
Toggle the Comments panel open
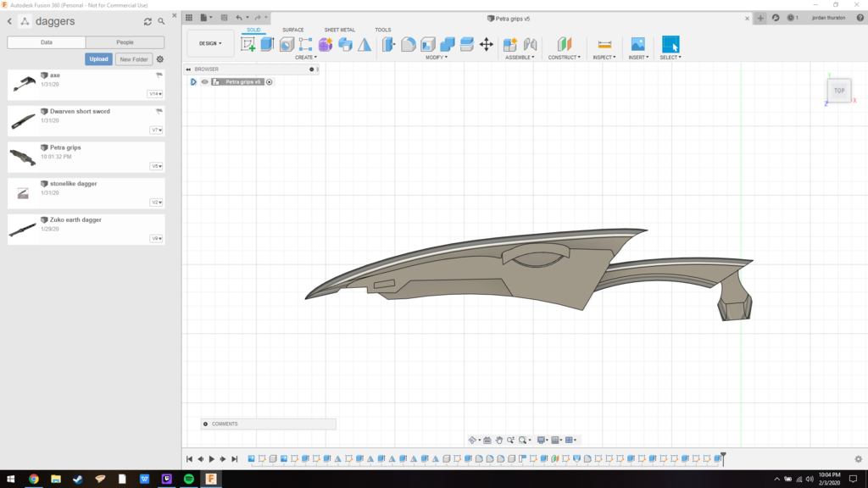pyautogui.click(x=208, y=424)
